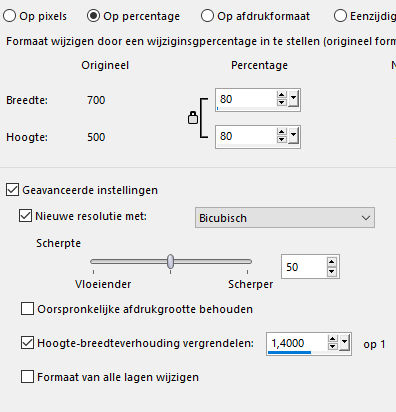Decrease Breedte percentage with down arrow

click(x=281, y=103)
